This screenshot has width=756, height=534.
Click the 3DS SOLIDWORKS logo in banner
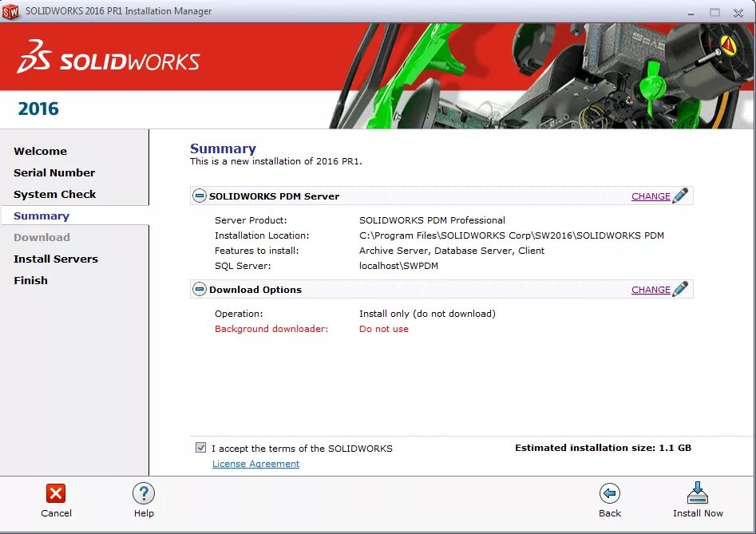[x=109, y=57]
